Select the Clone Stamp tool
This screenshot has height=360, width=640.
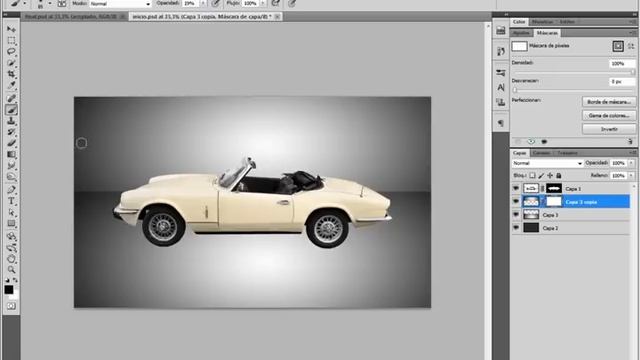[11, 121]
